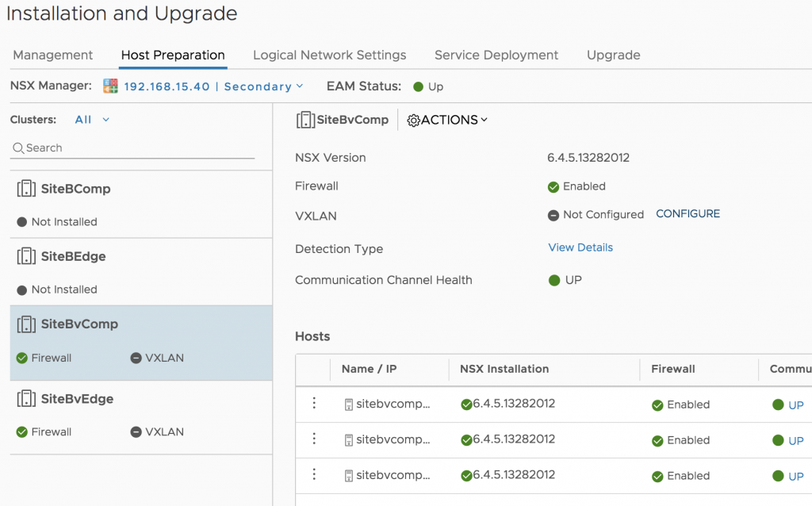Click the NSX Manager icon beside 192.168.15.40
Viewport: 812px width, 506px height.
click(x=110, y=86)
